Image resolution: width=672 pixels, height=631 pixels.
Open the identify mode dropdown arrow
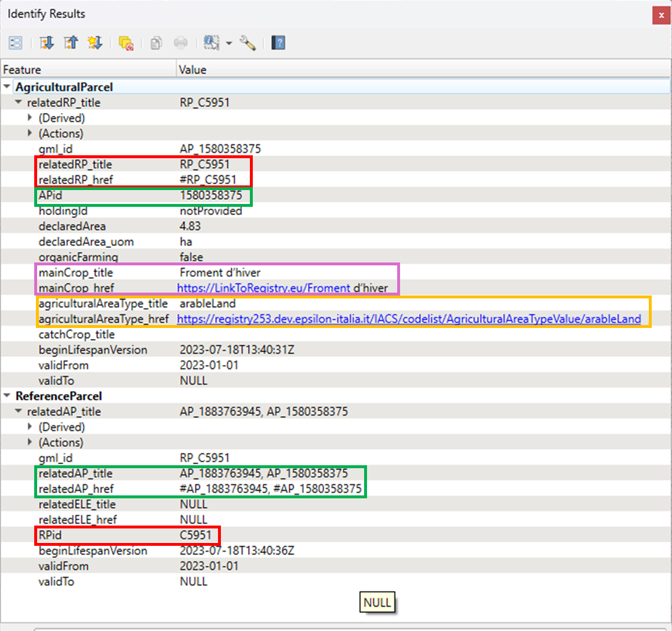point(229,43)
